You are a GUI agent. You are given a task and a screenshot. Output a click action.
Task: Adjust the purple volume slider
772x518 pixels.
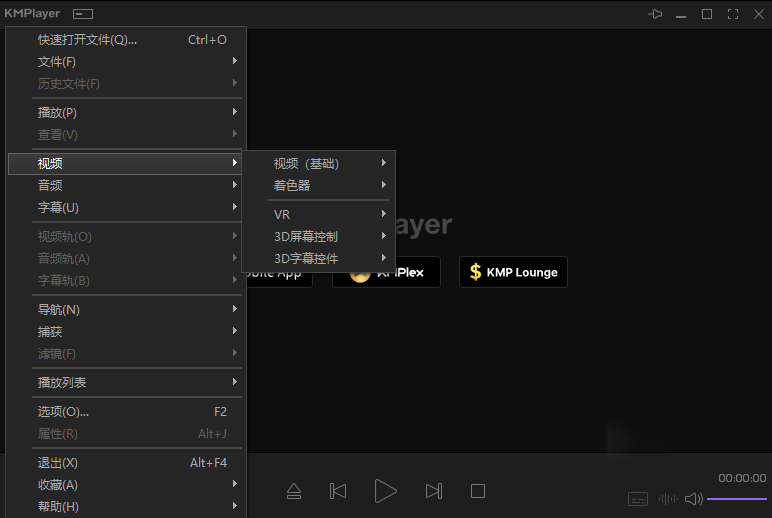click(x=737, y=499)
